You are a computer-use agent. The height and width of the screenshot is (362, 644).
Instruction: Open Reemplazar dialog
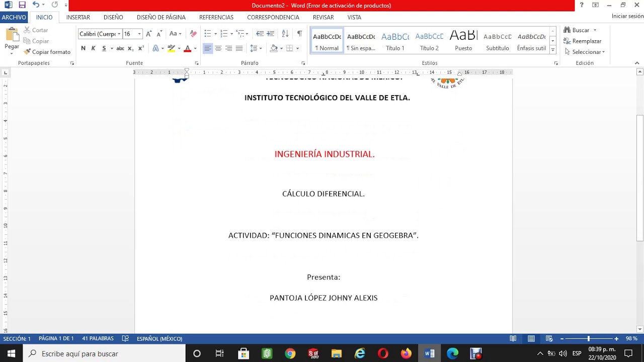[583, 41]
